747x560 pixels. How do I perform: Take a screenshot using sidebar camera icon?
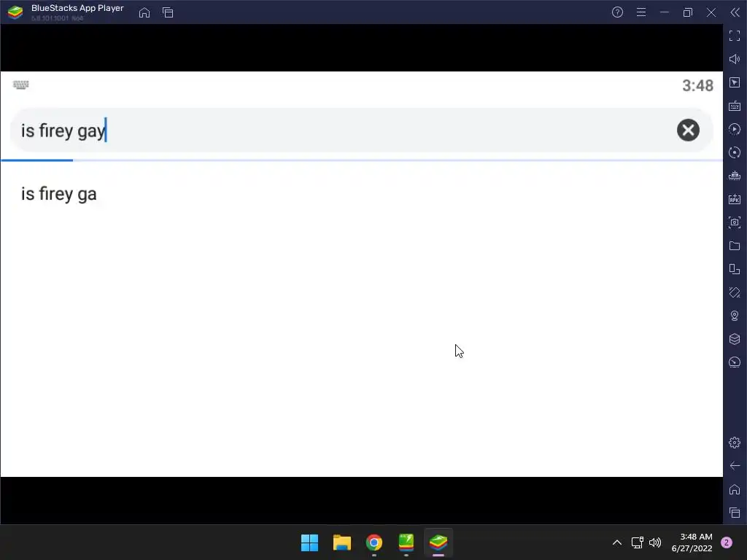pyautogui.click(x=735, y=222)
